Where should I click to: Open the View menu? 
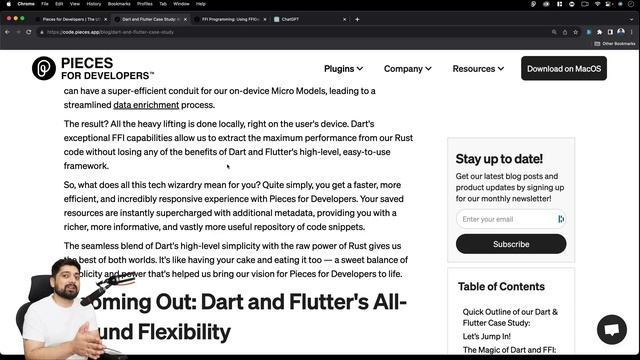75,4
